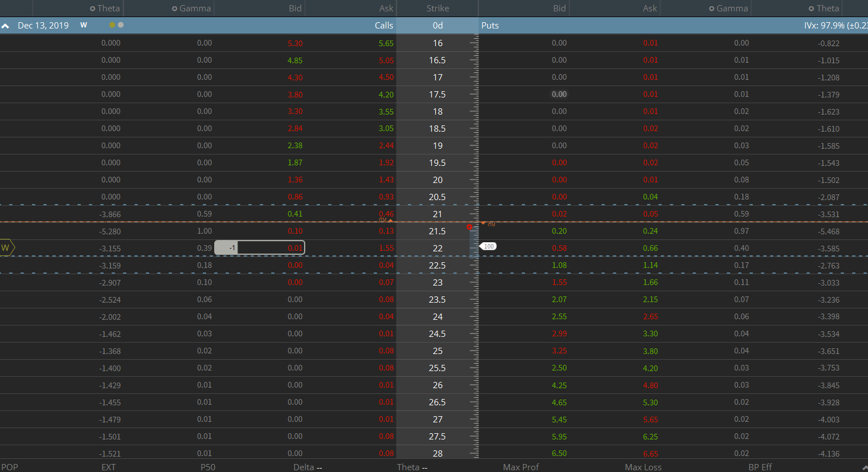Click the 21 strike call bid 0.41
This screenshot has height=472, width=868.
click(x=295, y=214)
